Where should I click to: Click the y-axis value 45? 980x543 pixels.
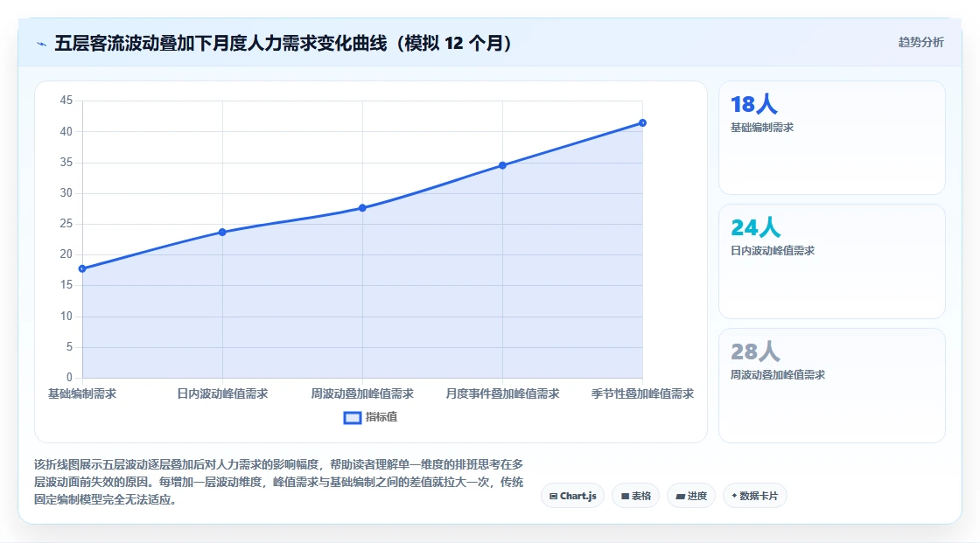click(x=66, y=101)
